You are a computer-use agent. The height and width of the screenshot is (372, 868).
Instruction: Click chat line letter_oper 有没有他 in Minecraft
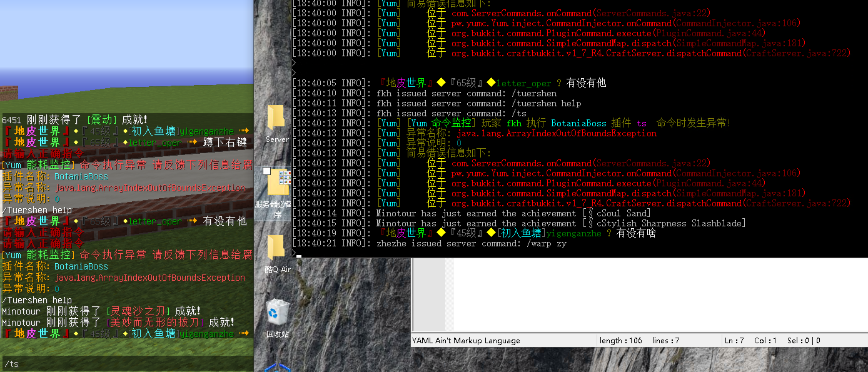[124, 221]
